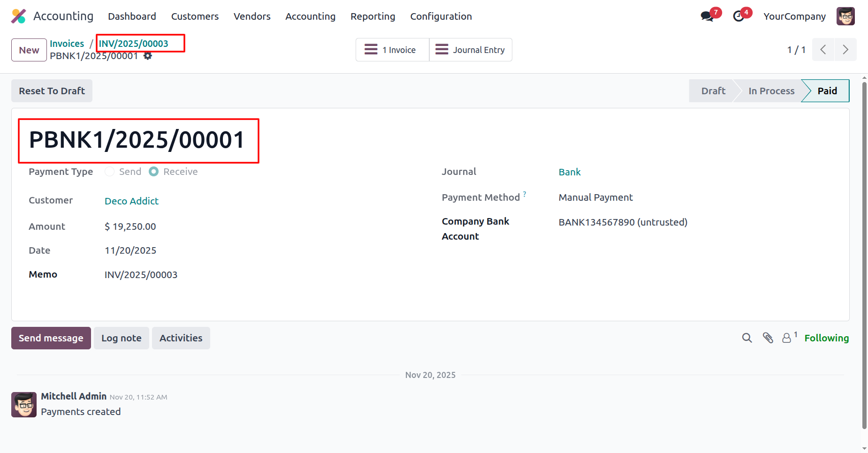868x453 pixels.
Task: Click the Paid status stage
Action: pos(827,91)
